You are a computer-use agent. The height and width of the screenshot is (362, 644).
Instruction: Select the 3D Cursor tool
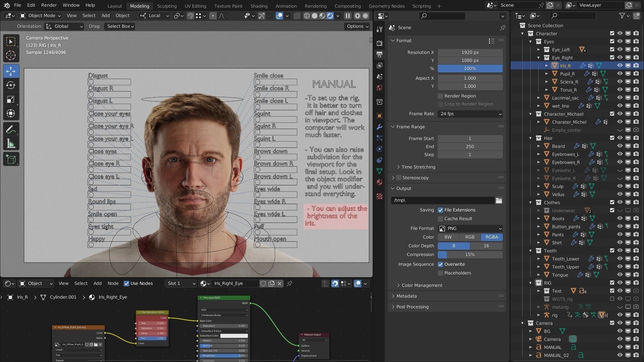pos(11,55)
